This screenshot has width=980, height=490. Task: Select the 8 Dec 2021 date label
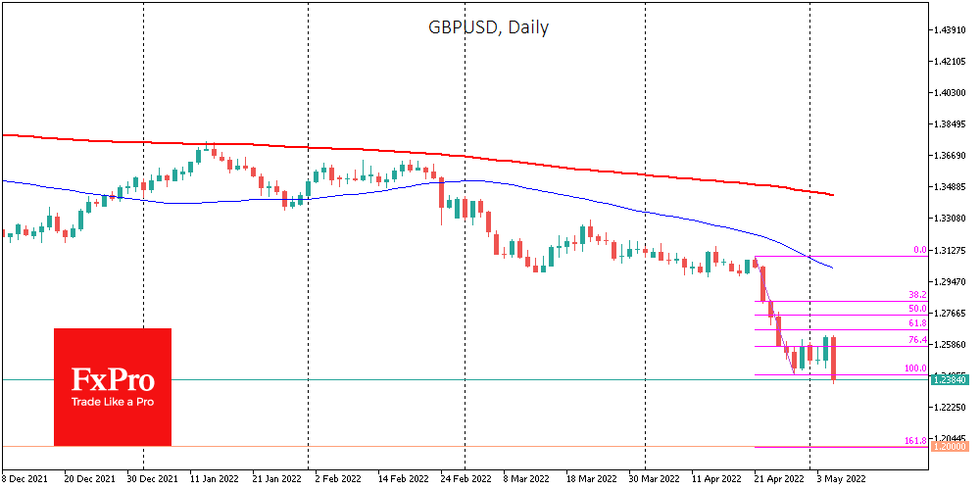point(26,479)
